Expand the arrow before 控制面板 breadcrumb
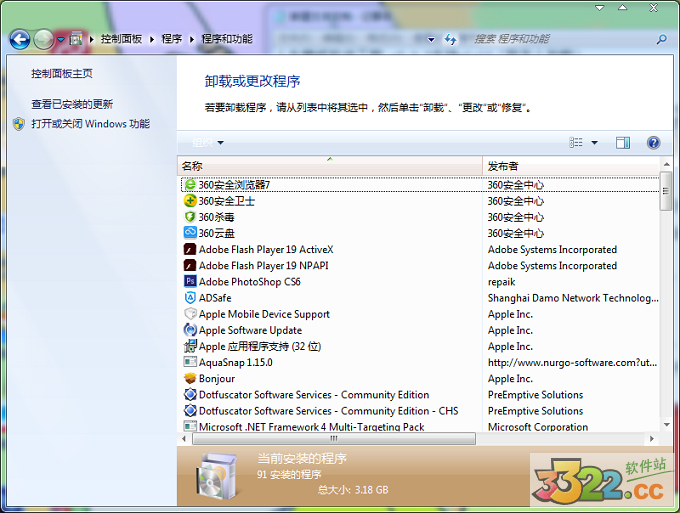Viewport: 680px width, 513px height. [92, 39]
